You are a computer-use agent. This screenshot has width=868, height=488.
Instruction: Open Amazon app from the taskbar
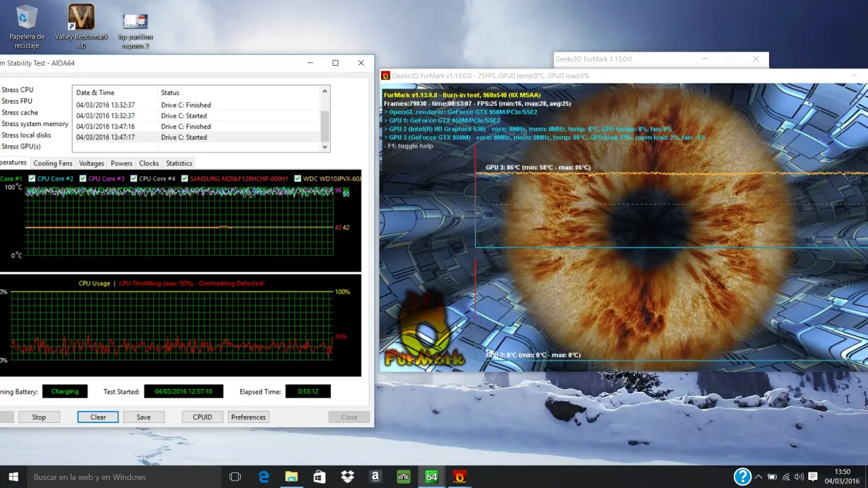pos(375,476)
